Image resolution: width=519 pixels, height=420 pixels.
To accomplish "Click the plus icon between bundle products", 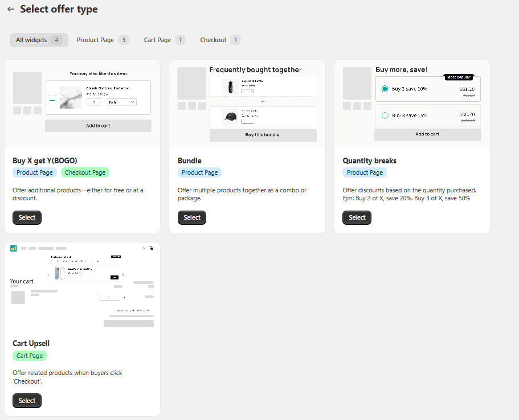I will [x=263, y=101].
